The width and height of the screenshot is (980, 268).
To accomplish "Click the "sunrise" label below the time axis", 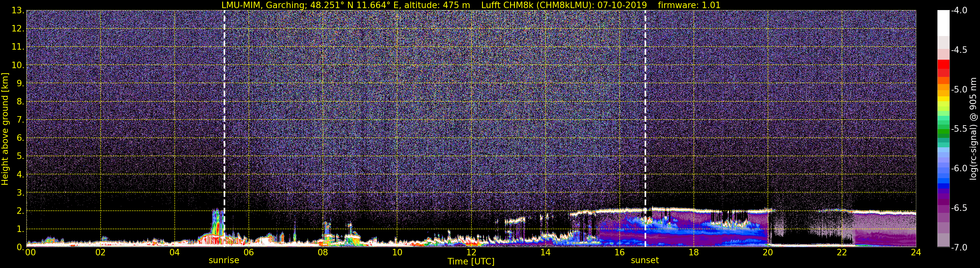I will pos(224,261).
